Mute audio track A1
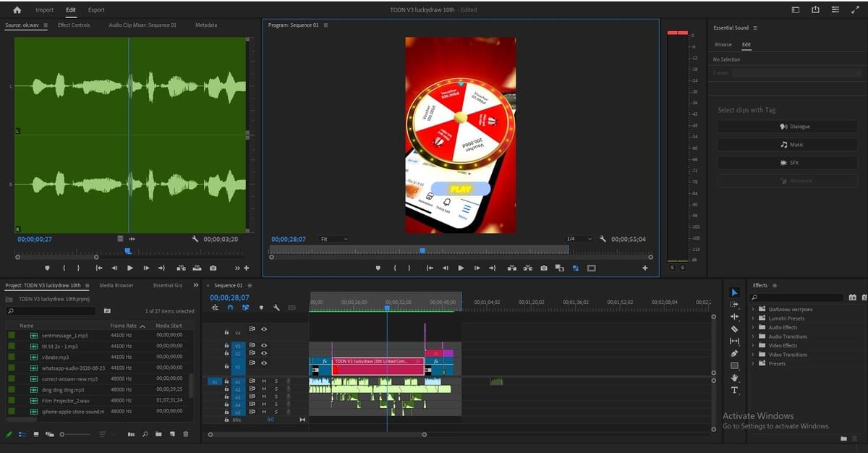Viewport: 868px width, 453px height. point(264,381)
